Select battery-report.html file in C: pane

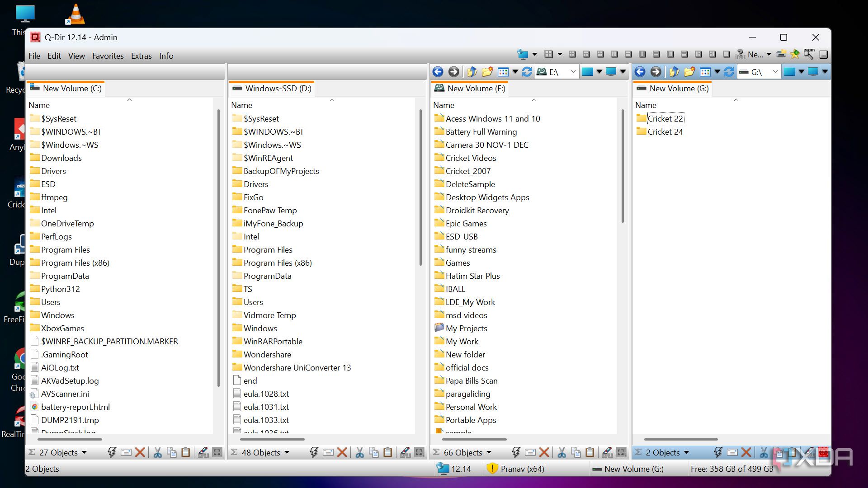(70, 407)
